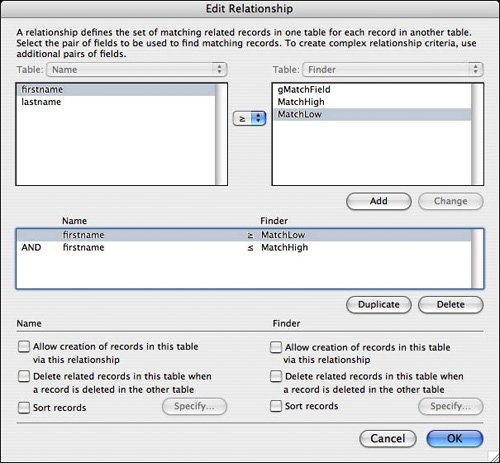Confirm the relationship with OK
This screenshot has width=500, height=463.
(x=455, y=439)
